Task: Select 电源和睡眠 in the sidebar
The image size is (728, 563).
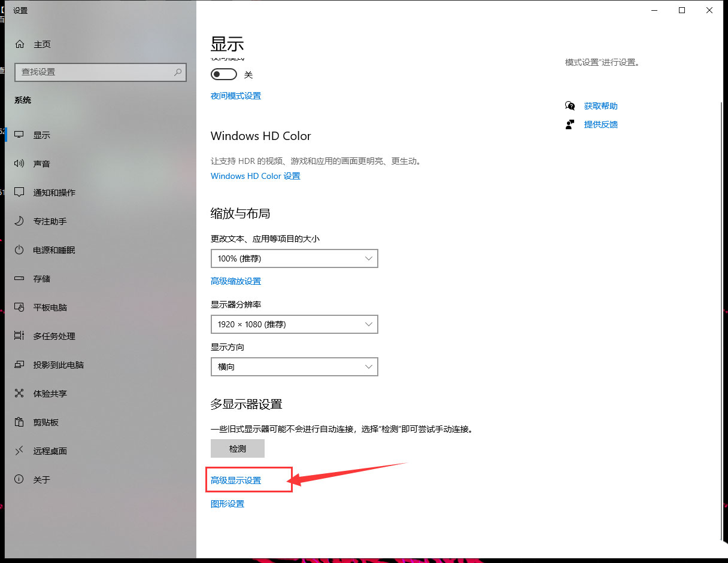Action: [x=54, y=250]
